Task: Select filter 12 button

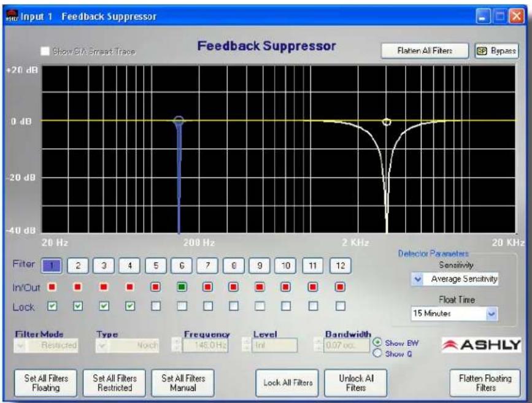Action: pyautogui.click(x=341, y=265)
